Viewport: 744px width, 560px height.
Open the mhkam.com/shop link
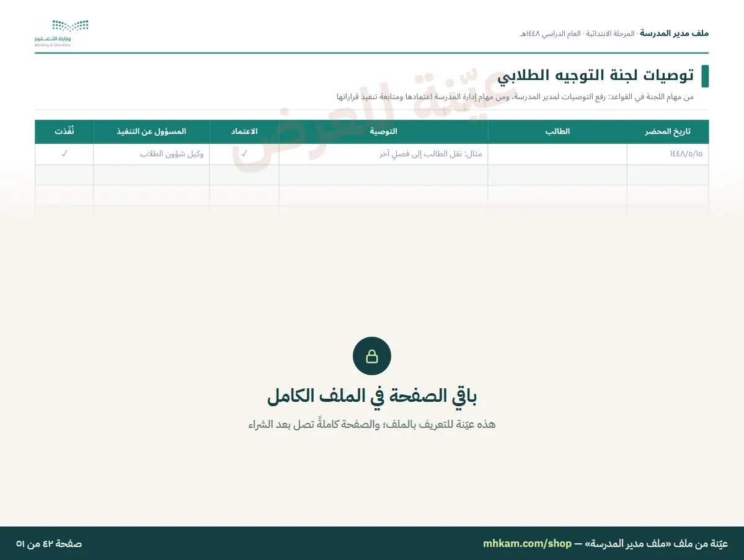pos(527,543)
